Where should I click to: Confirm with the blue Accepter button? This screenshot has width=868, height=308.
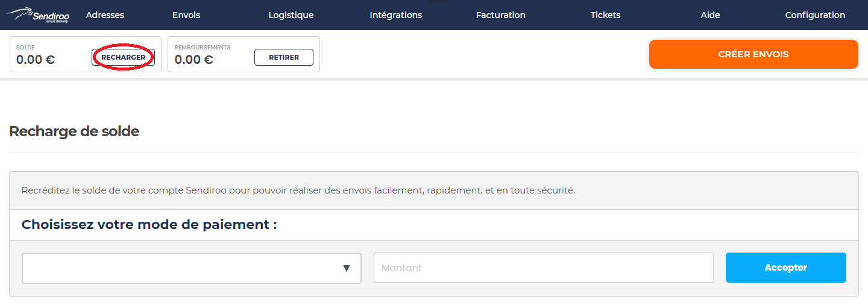coord(785,268)
